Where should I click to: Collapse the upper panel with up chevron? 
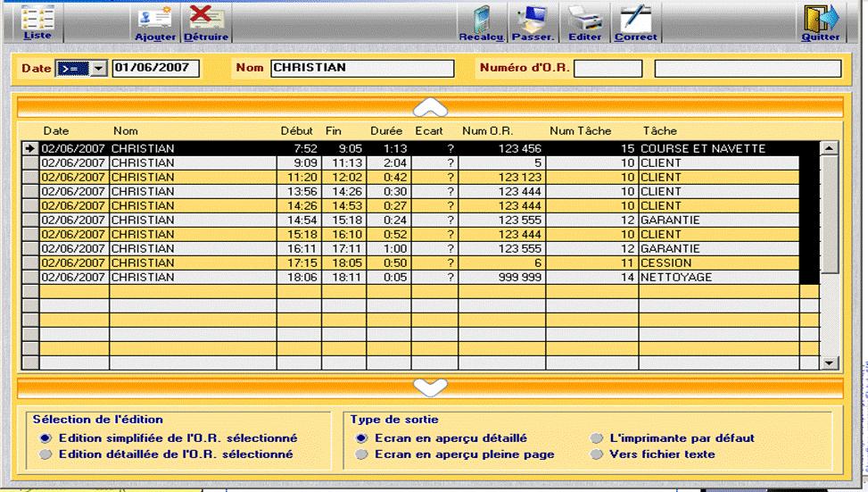(430, 107)
